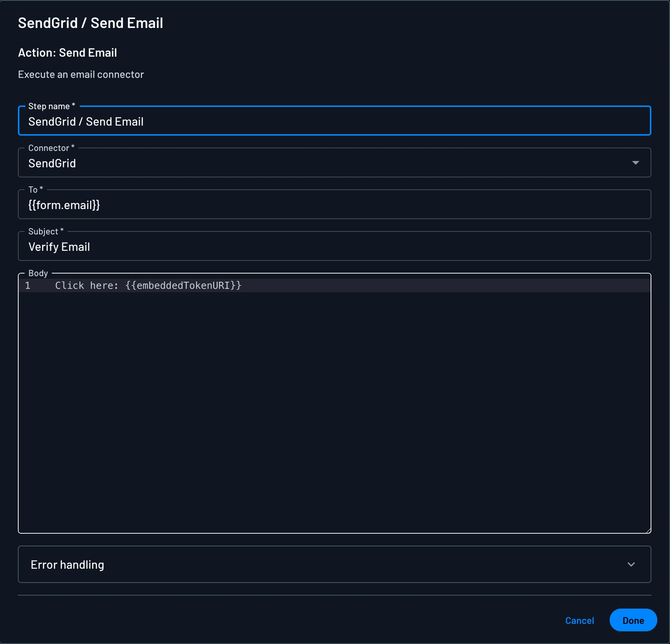
Task: Click line number 1 in Body editor
Action: (x=27, y=285)
